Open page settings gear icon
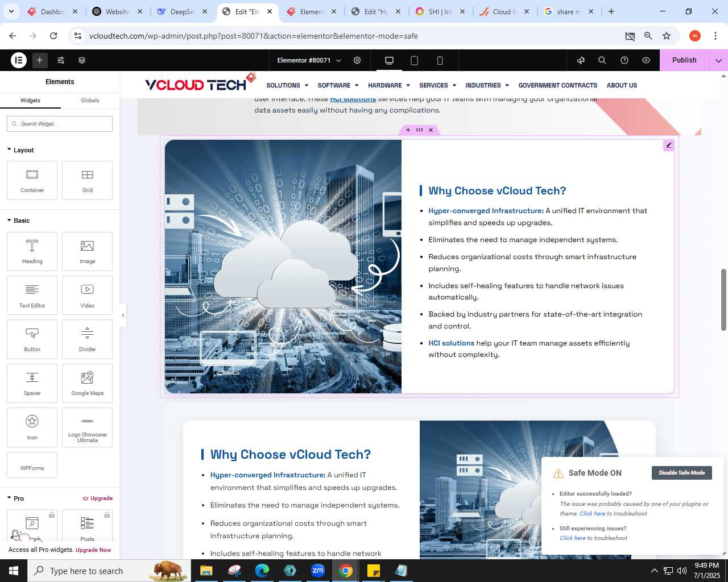This screenshot has width=728, height=582. point(357,60)
